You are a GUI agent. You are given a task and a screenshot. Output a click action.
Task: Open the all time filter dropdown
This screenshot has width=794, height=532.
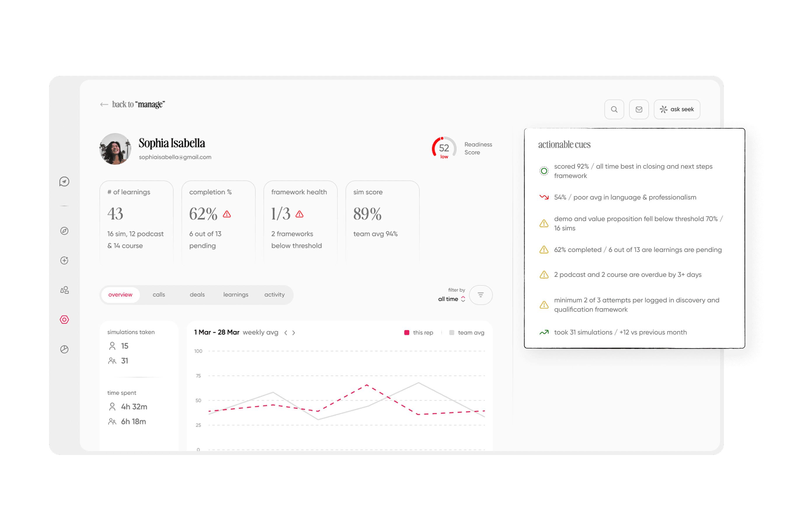(451, 299)
